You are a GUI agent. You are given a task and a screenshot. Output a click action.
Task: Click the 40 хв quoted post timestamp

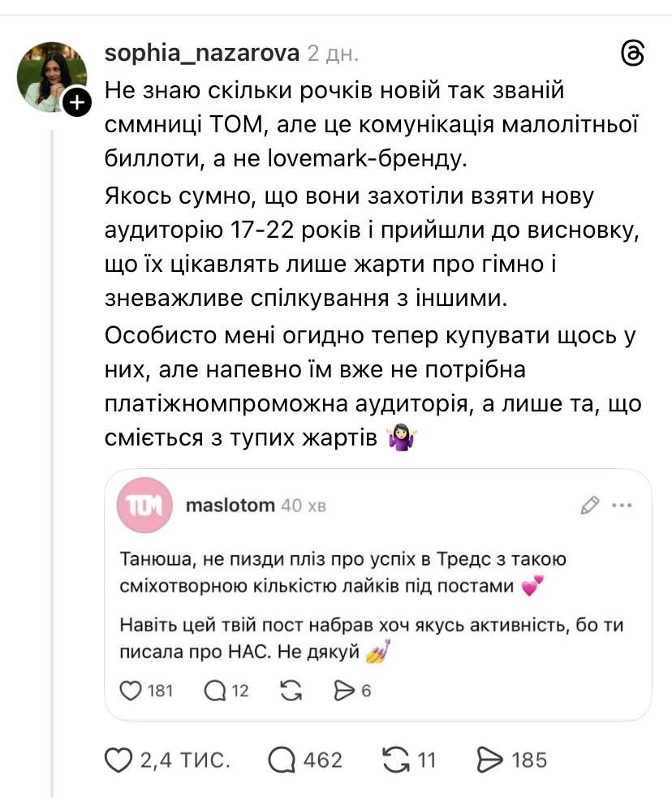coord(303,506)
